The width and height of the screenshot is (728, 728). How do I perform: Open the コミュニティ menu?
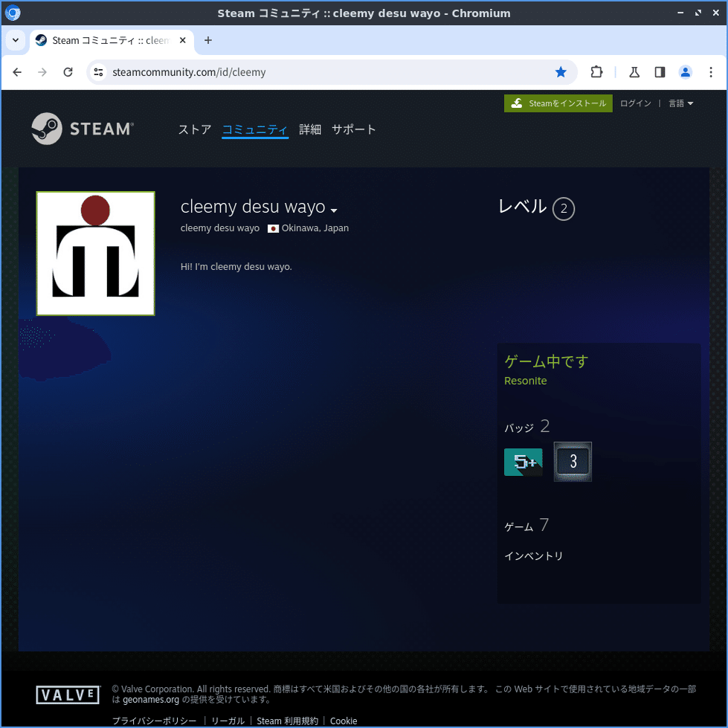pos(255,129)
